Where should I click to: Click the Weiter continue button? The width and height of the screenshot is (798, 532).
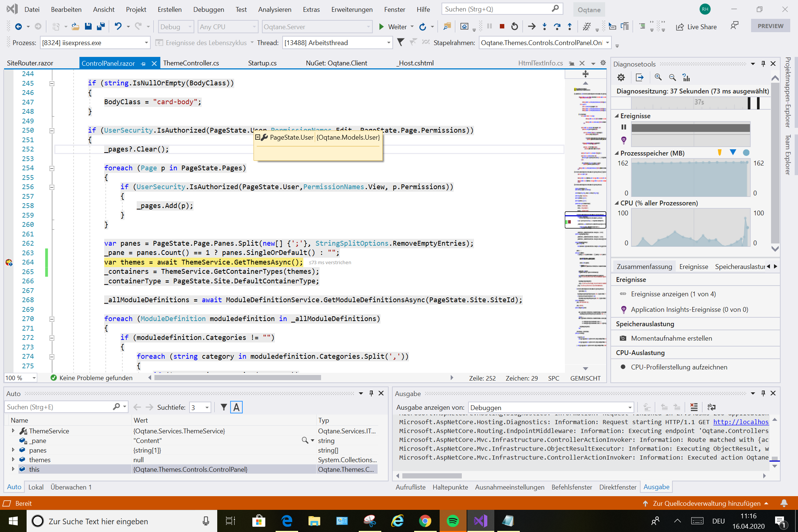point(393,27)
